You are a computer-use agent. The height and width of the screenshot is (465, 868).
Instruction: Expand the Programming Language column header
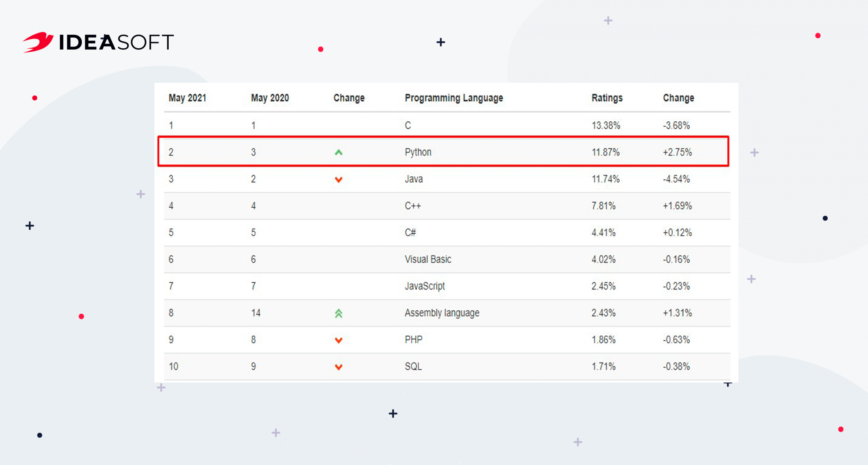point(453,97)
